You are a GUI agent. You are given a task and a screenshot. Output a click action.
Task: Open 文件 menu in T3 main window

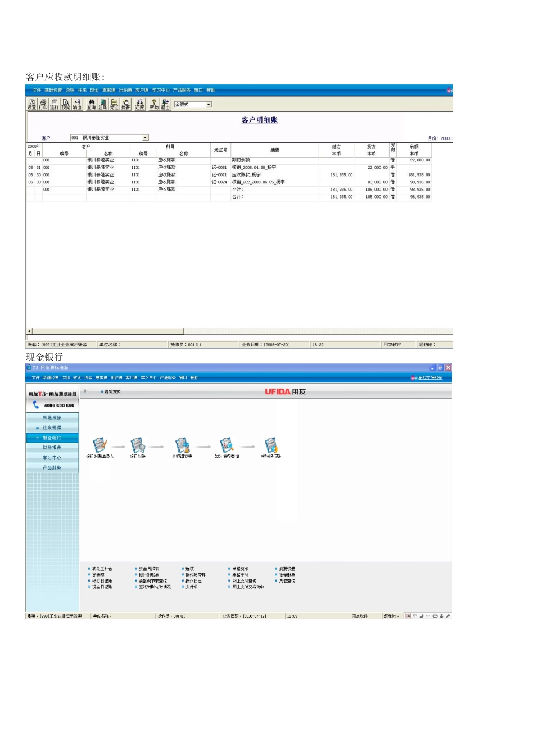(36, 377)
